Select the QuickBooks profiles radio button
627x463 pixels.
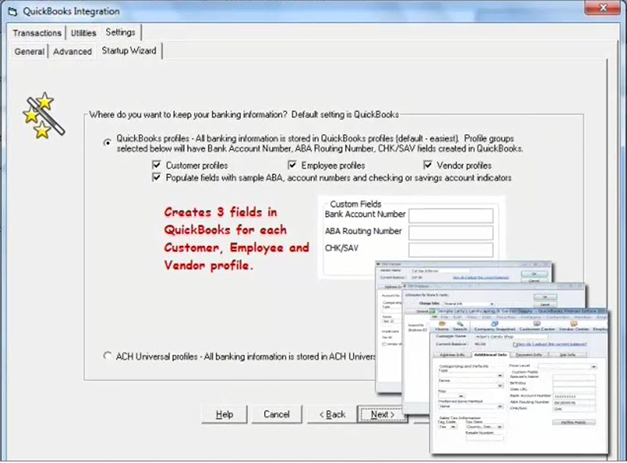(x=107, y=142)
